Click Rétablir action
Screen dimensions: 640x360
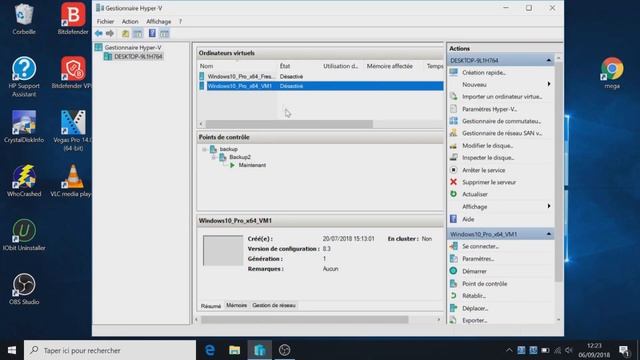(474, 296)
